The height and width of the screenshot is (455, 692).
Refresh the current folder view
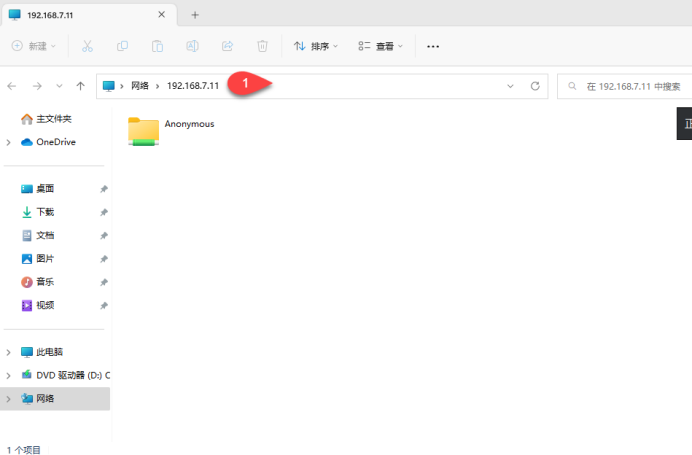tap(535, 86)
